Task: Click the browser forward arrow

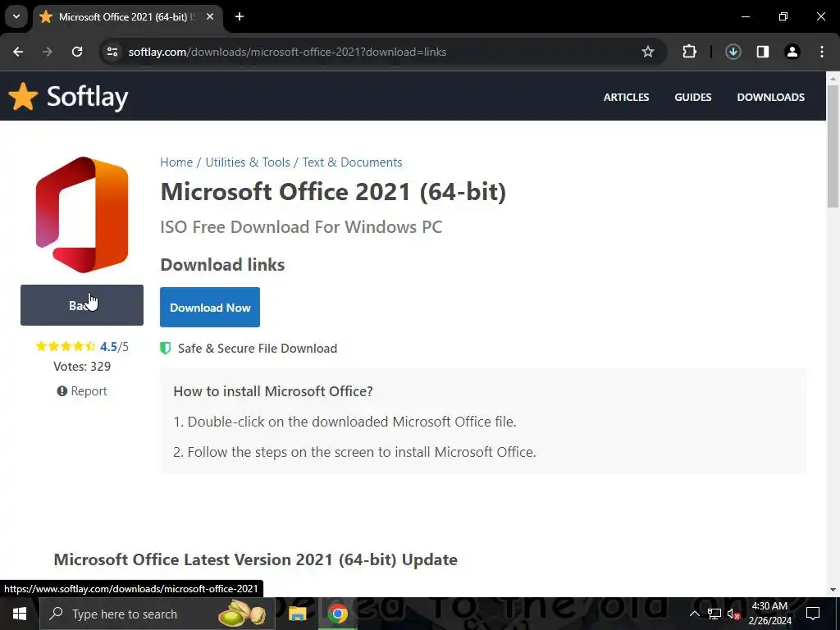Action: pyautogui.click(x=48, y=52)
